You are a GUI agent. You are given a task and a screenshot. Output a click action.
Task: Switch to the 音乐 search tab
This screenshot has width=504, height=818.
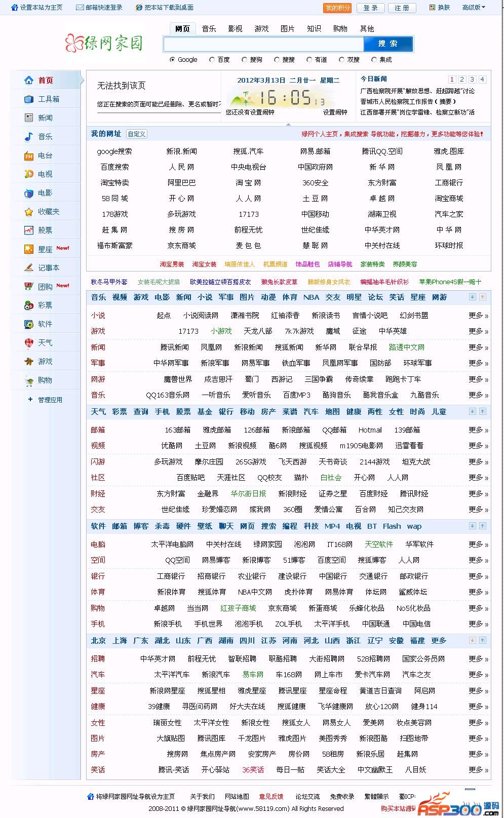click(209, 29)
